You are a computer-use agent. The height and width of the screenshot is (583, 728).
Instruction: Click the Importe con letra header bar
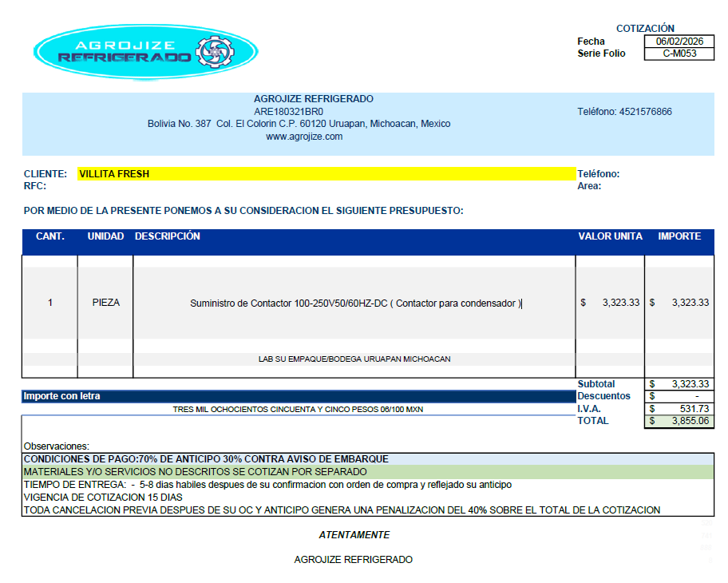point(298,396)
